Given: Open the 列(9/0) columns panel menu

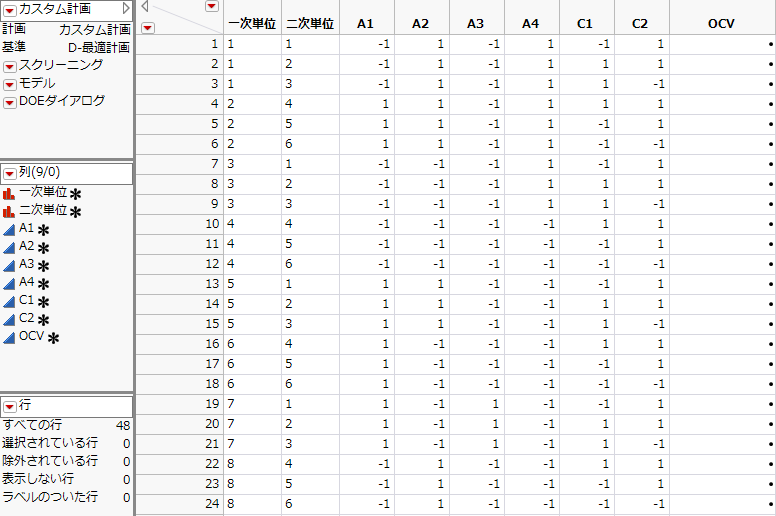Looking at the screenshot, I should point(9,174).
